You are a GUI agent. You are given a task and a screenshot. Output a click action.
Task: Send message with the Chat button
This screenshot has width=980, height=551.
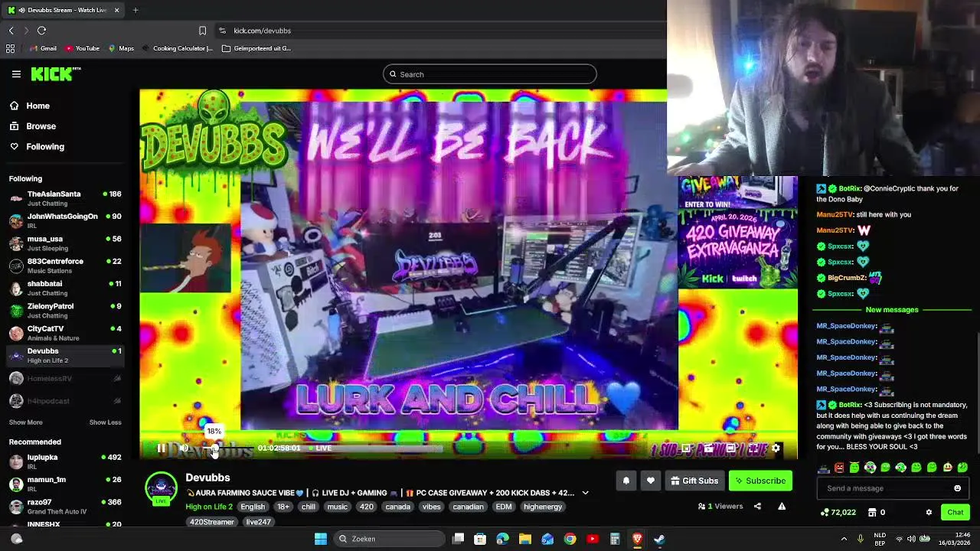(955, 512)
